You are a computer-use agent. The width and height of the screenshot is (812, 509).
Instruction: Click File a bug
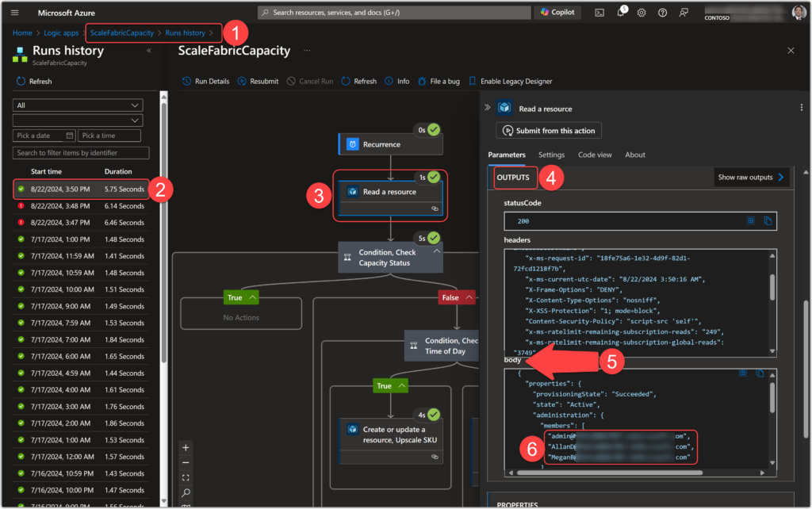tap(439, 82)
